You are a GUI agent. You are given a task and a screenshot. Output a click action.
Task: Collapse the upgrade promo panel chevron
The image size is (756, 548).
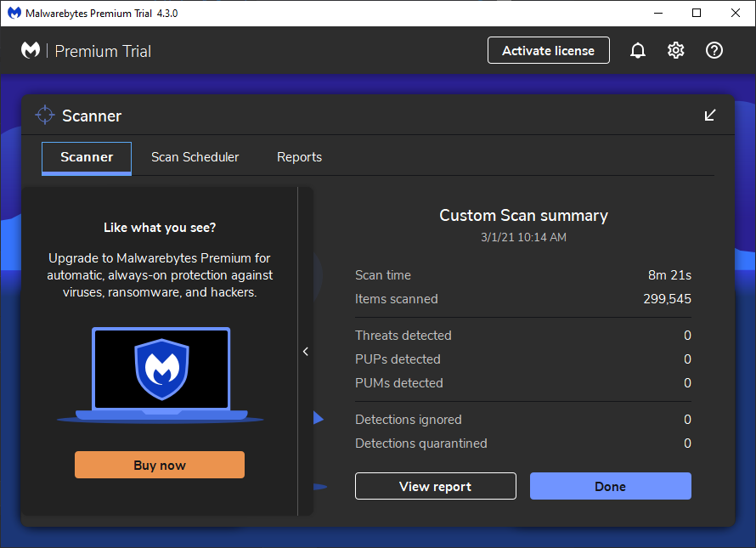tap(306, 351)
